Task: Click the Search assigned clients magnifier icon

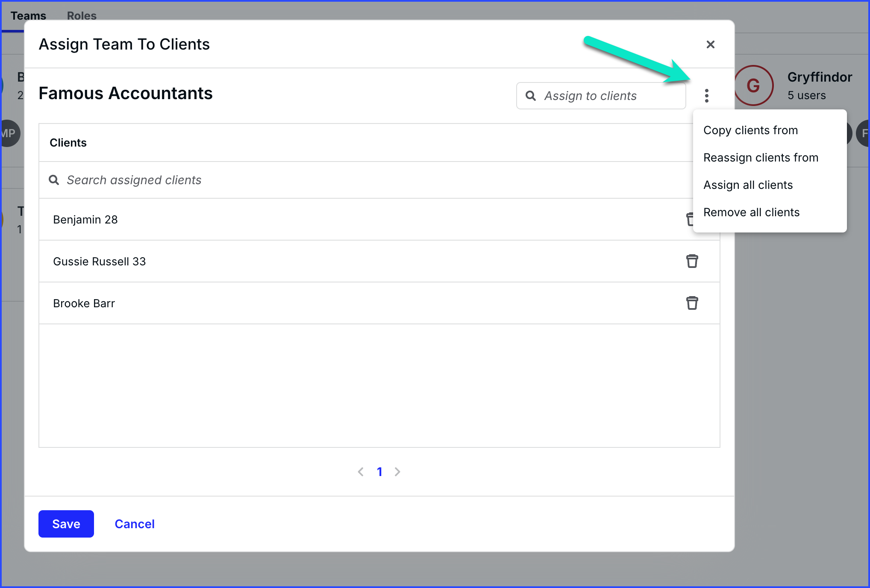Action: pos(54,180)
